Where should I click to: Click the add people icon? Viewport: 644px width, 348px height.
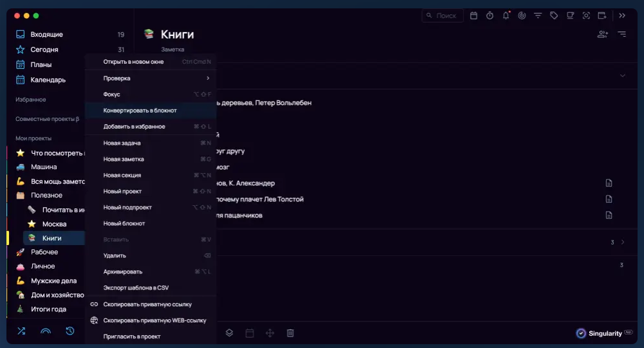(x=602, y=34)
